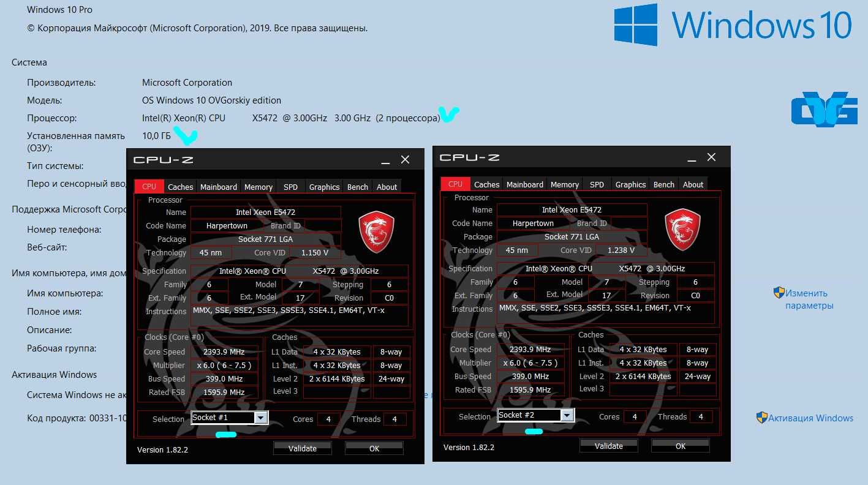Viewport: 868px width, 485px height.
Task: Click Instructions field in left CPU-Z window
Action: (x=299, y=315)
